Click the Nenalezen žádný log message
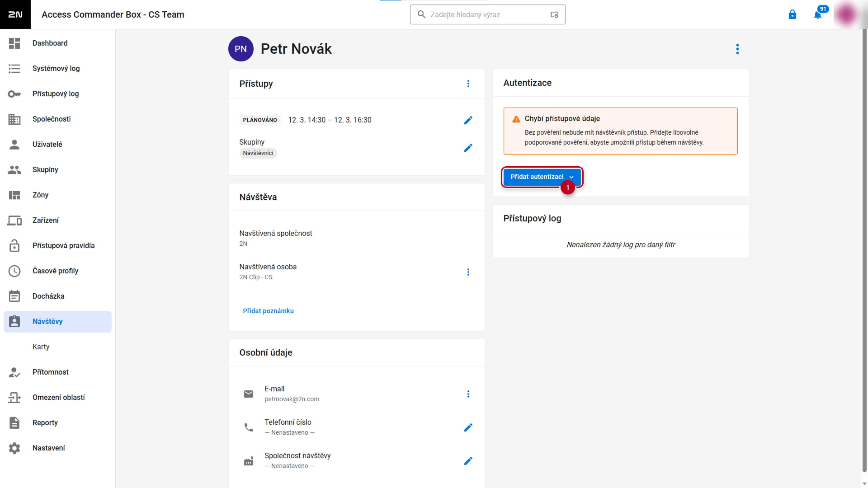The width and height of the screenshot is (868, 488). (621, 245)
